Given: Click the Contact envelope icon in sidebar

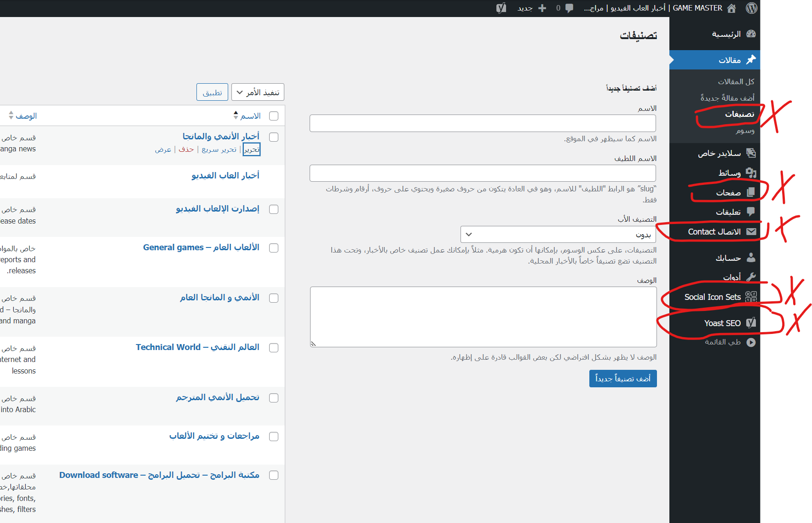Looking at the screenshot, I should (751, 232).
